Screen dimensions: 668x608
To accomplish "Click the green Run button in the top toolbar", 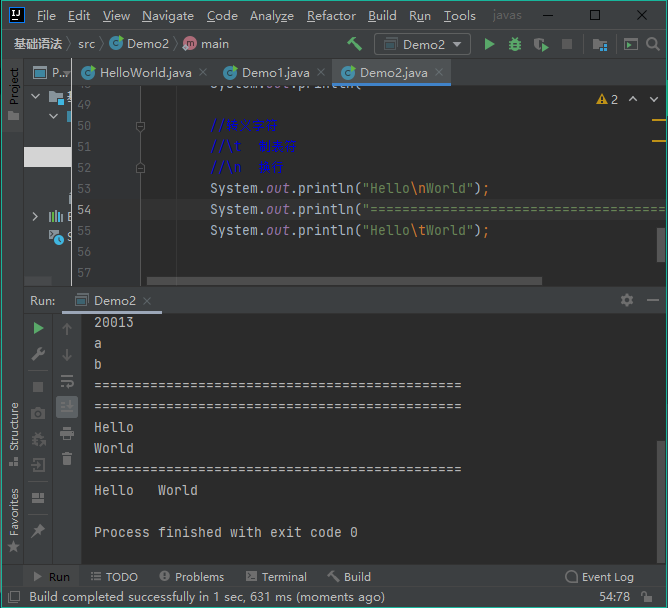I will click(x=489, y=44).
